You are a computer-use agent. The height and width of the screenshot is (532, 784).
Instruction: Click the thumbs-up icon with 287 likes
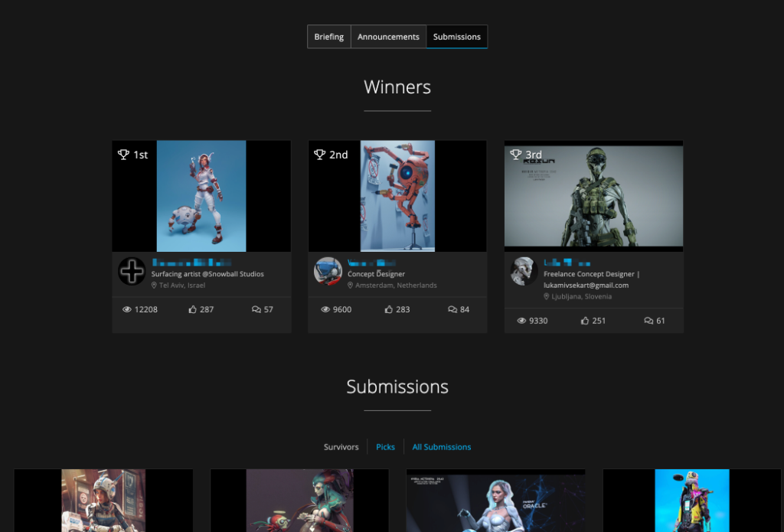(192, 309)
